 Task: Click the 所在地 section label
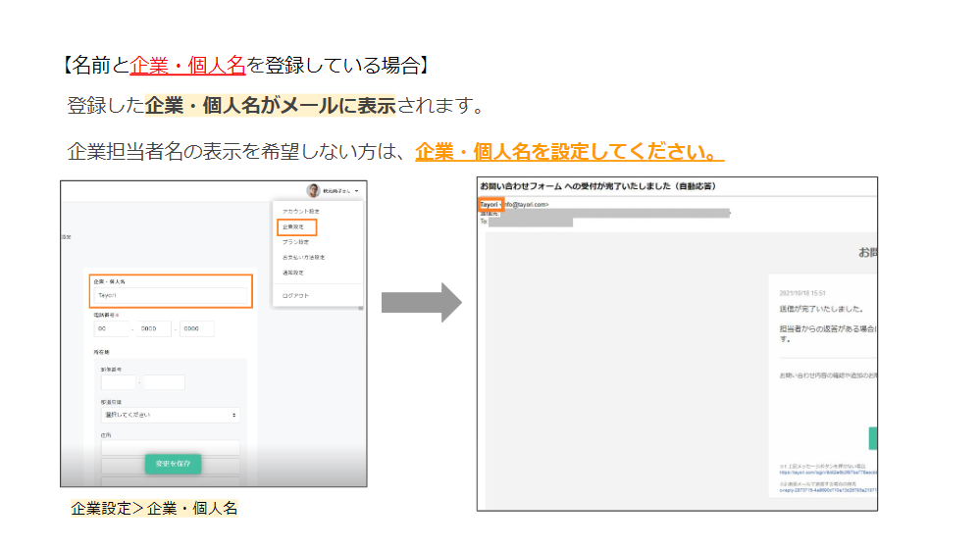click(x=102, y=352)
